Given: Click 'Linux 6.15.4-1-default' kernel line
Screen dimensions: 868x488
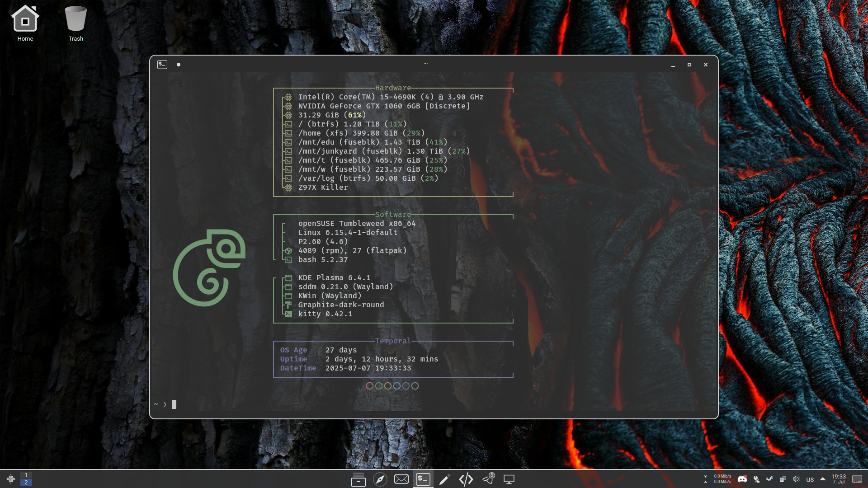Looking at the screenshot, I should pos(348,233).
